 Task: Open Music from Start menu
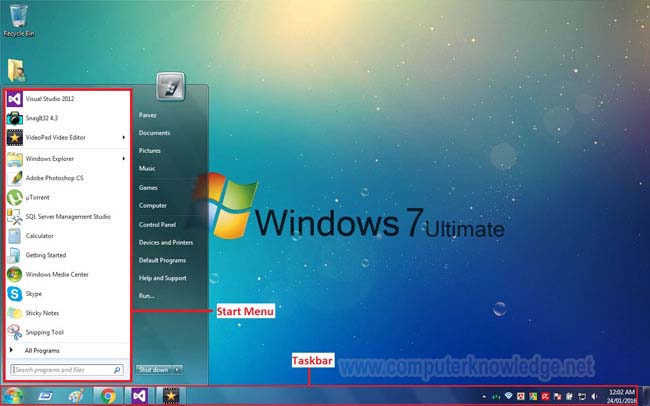coord(147,168)
